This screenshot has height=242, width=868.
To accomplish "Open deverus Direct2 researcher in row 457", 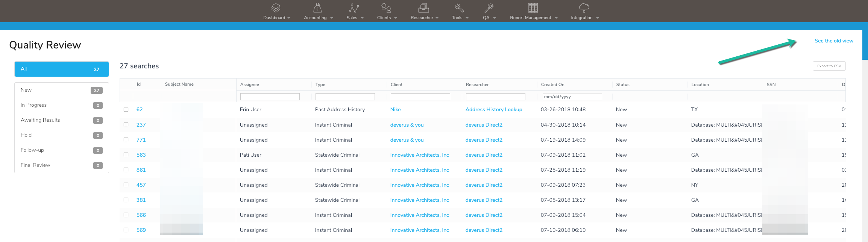I will 484,185.
